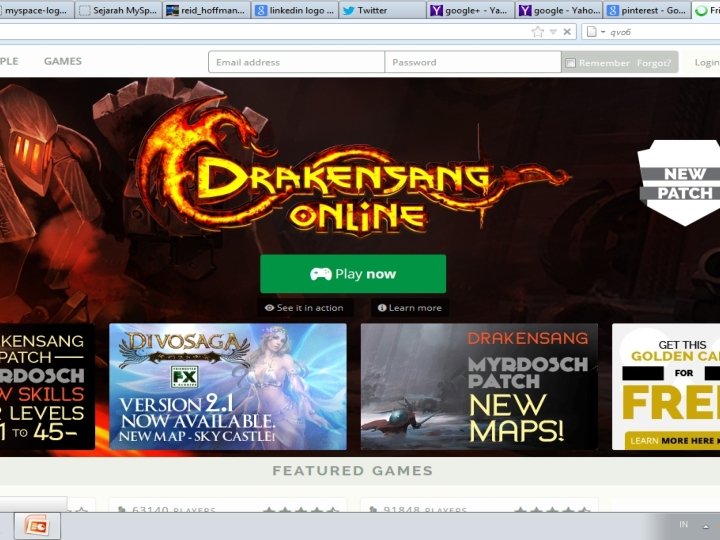Switch to the Sejarah MySp... tab
The image size is (720, 540).
pyautogui.click(x=118, y=10)
